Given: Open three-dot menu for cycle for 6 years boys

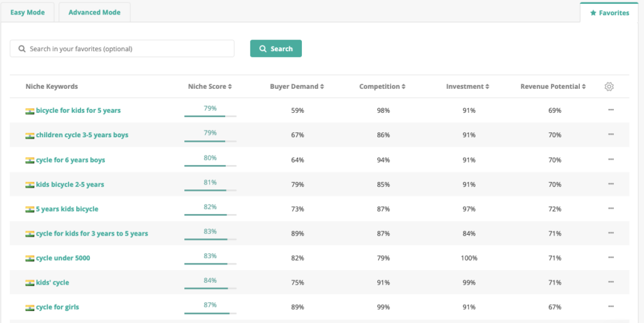Looking at the screenshot, I should coord(611,159).
